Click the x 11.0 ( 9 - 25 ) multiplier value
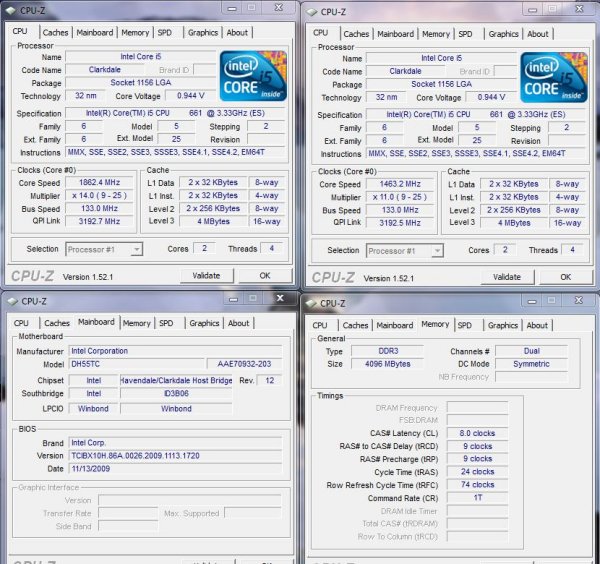 (400, 197)
